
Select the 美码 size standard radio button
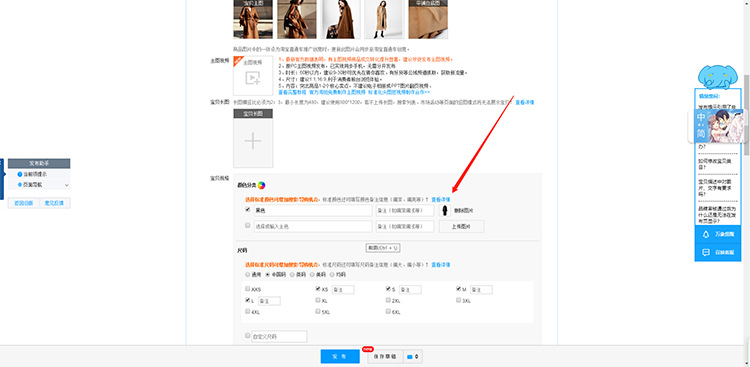(x=312, y=275)
